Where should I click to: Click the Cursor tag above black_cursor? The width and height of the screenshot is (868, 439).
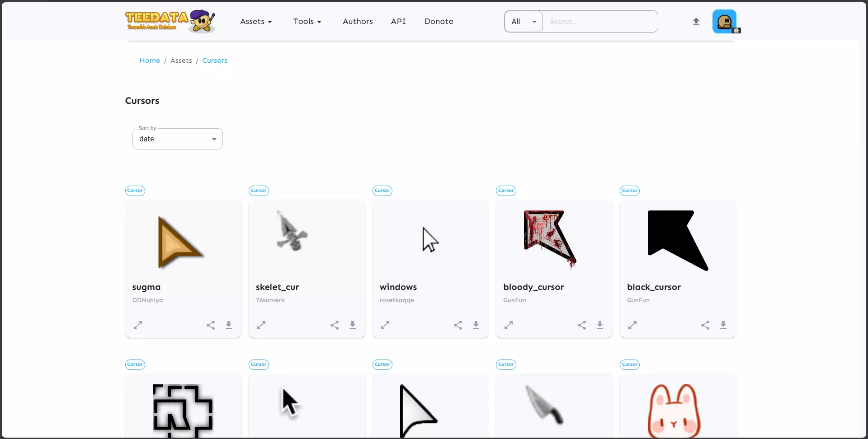tap(630, 191)
